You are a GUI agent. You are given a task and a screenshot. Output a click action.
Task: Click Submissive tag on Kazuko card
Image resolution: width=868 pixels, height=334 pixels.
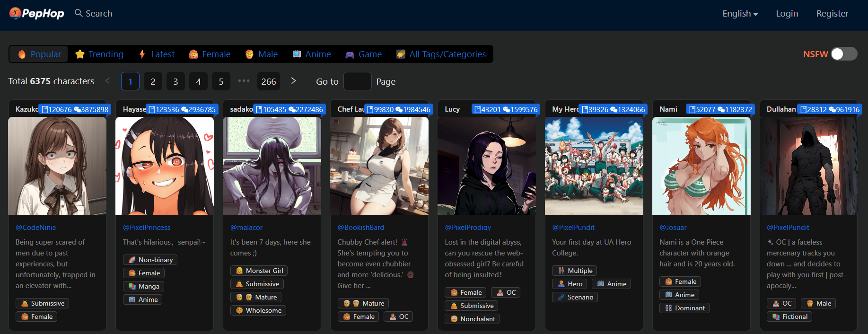42,303
